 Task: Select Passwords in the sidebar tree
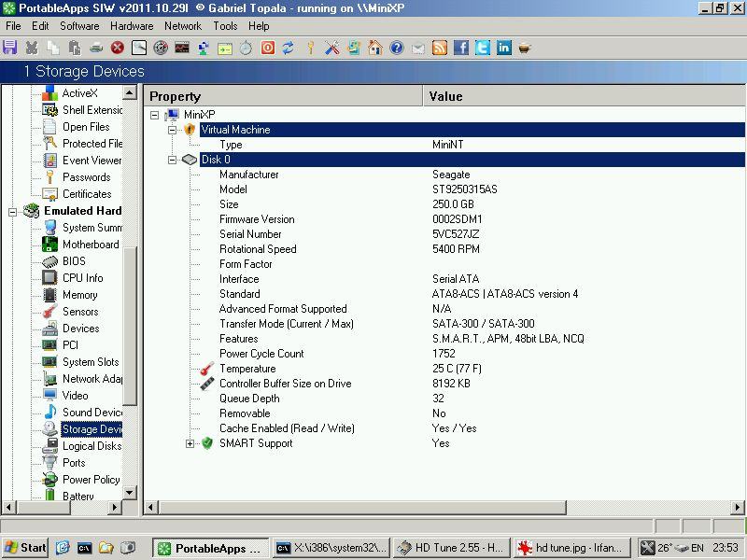tap(86, 177)
